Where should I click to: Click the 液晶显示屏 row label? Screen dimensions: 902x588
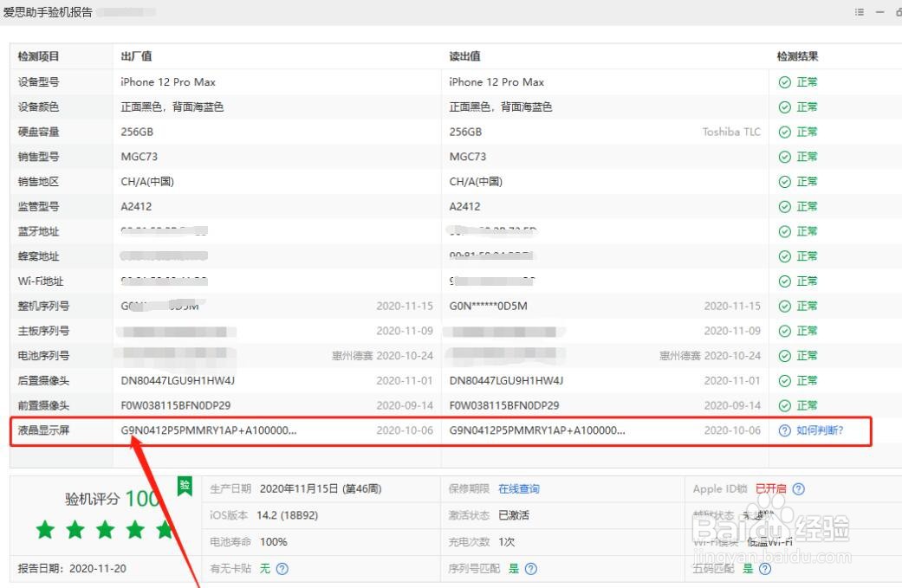tap(43, 430)
